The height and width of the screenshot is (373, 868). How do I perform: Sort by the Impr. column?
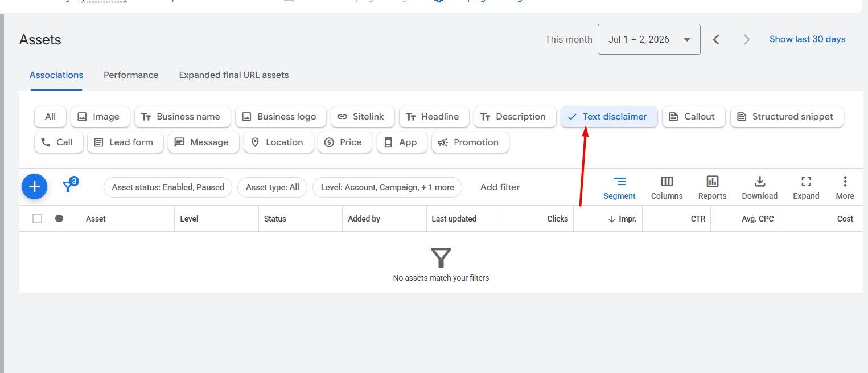coord(622,219)
